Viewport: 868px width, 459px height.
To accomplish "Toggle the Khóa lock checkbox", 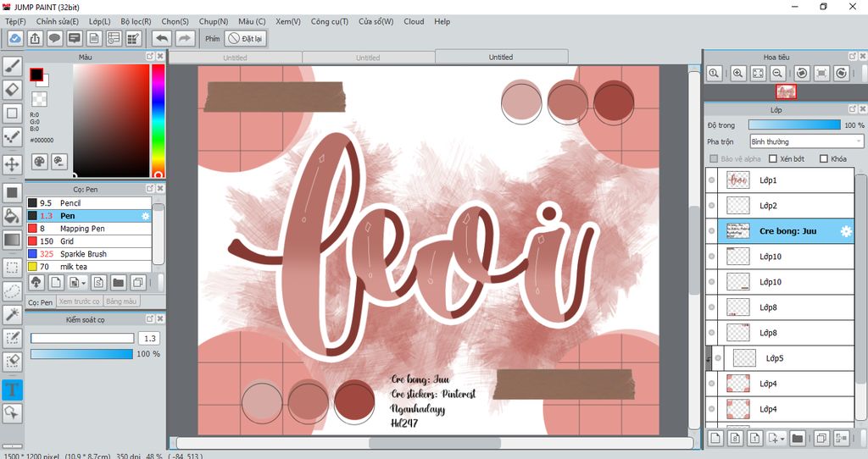I will [x=824, y=158].
